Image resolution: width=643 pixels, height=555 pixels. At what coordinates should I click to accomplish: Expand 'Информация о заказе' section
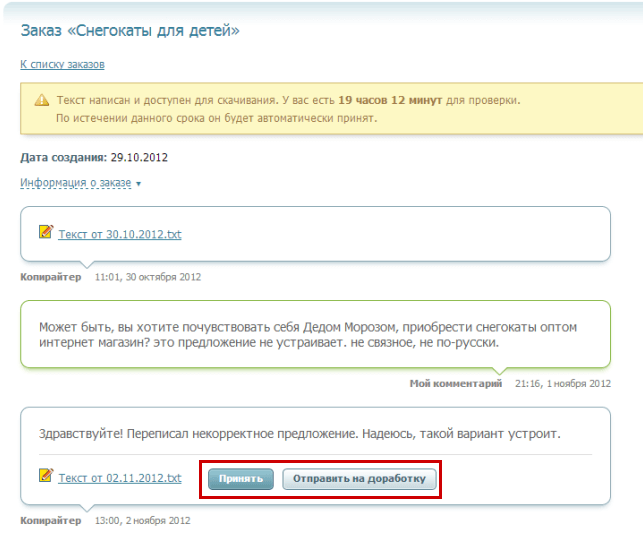[x=76, y=183]
